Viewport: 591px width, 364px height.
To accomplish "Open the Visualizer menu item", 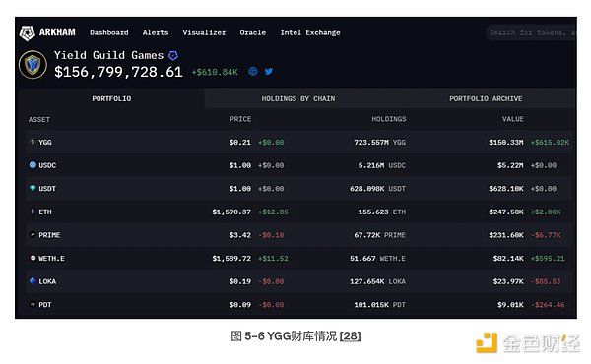I will (x=204, y=32).
